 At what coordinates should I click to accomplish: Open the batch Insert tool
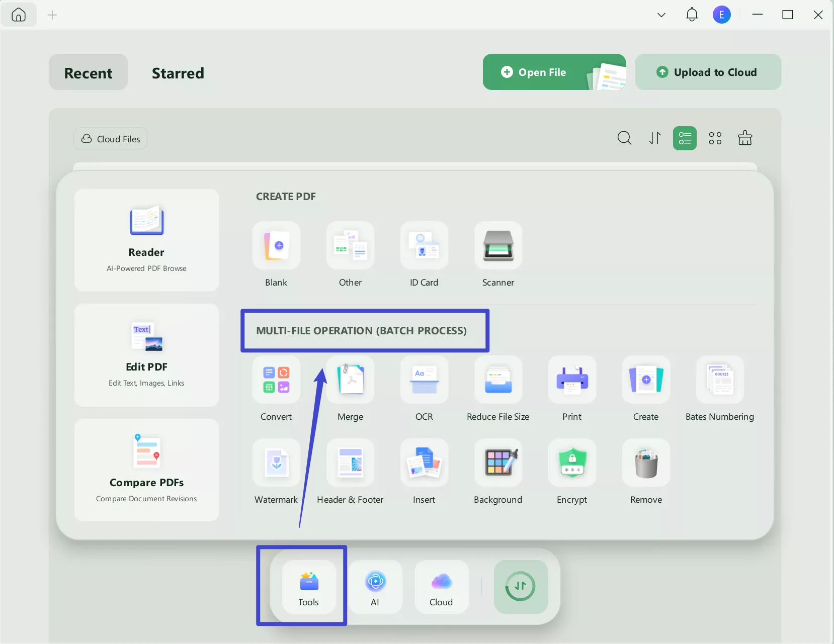click(x=424, y=463)
